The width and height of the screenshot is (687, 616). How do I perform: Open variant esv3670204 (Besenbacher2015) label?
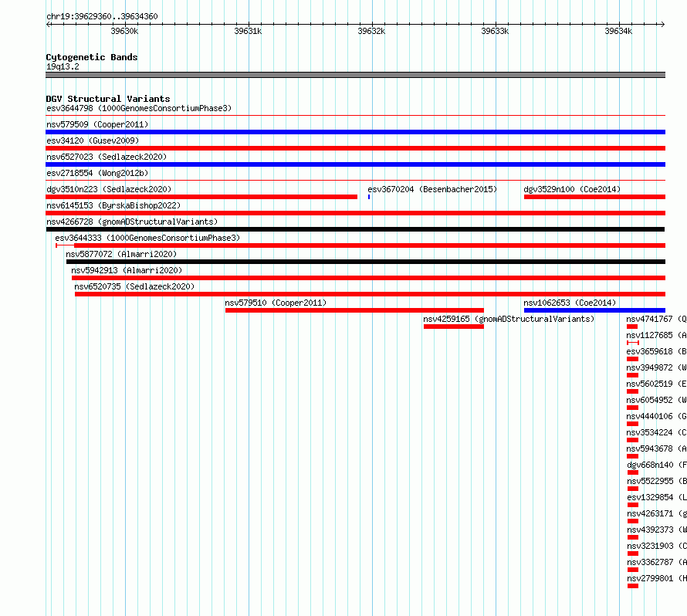(x=432, y=189)
